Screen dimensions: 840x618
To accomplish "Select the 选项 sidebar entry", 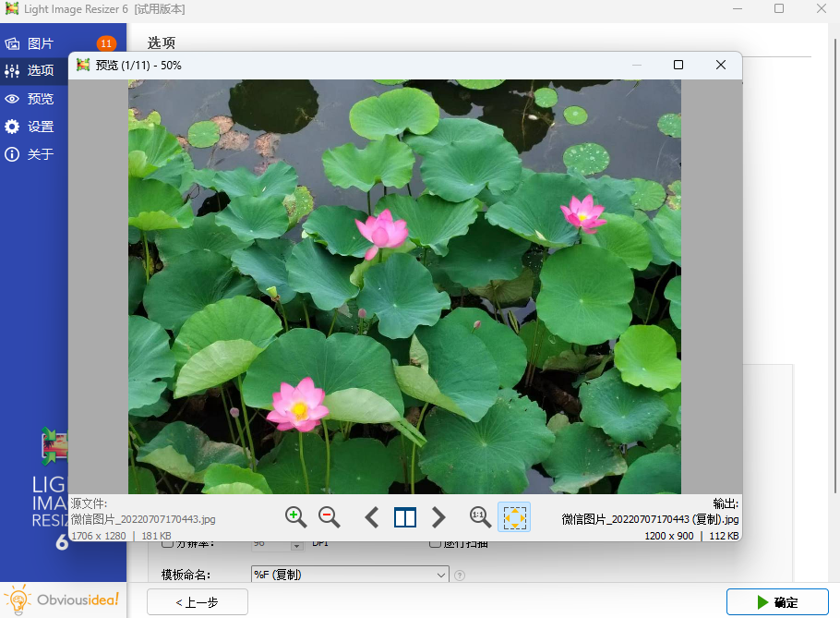I will [x=41, y=70].
